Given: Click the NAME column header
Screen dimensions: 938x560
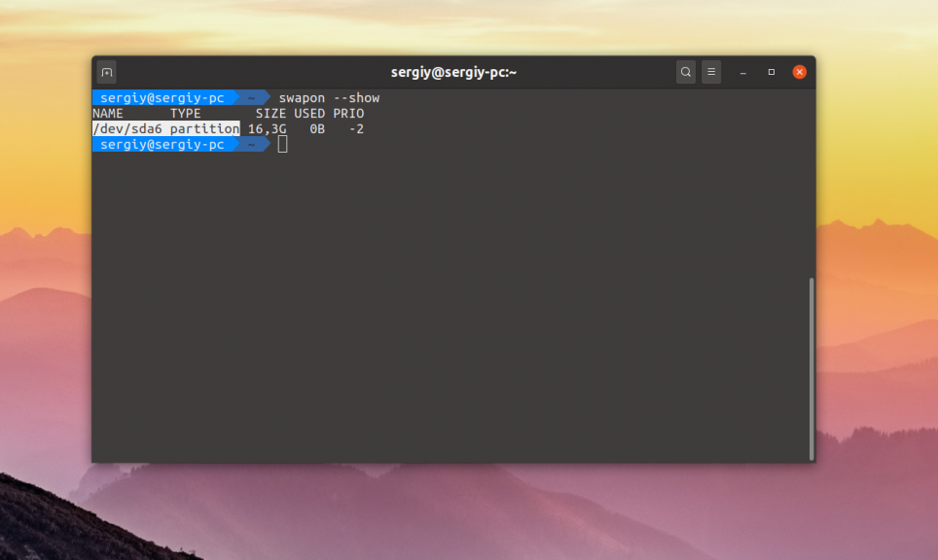Looking at the screenshot, I should pyautogui.click(x=108, y=114).
